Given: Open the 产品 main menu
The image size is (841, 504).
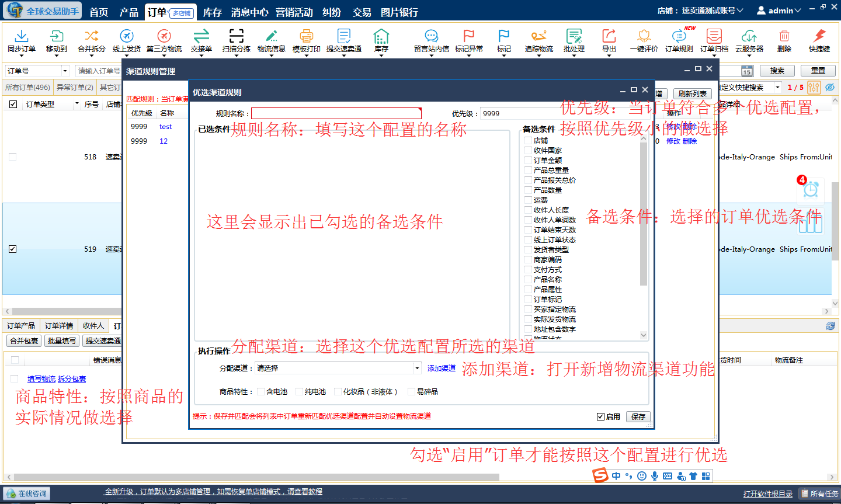Looking at the screenshot, I should pyautogui.click(x=129, y=12).
